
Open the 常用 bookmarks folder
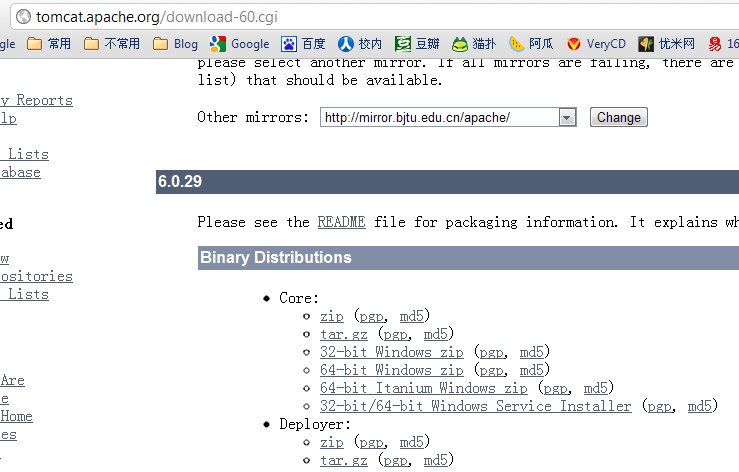tap(49, 44)
